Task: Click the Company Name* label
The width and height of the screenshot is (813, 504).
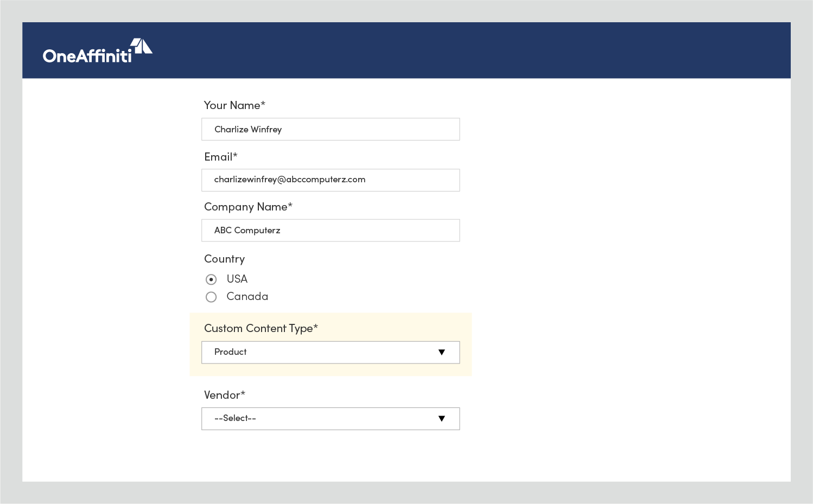Action: click(x=248, y=207)
